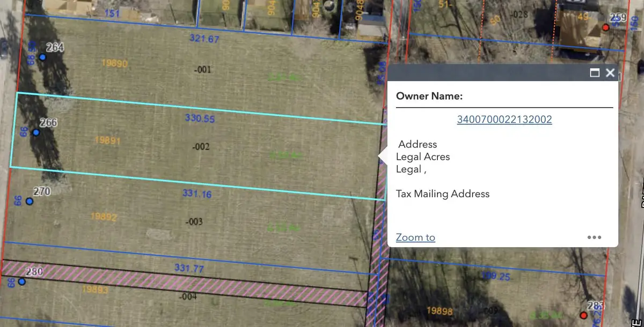Click the Zoom to link

415,237
